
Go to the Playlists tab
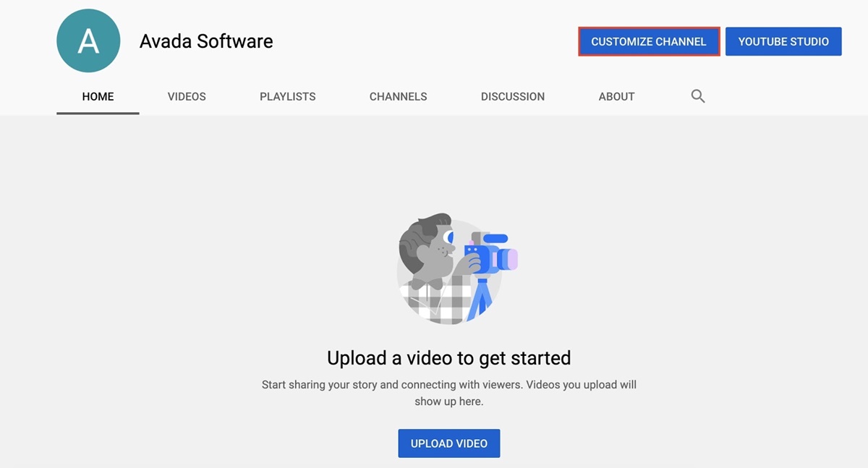click(287, 96)
